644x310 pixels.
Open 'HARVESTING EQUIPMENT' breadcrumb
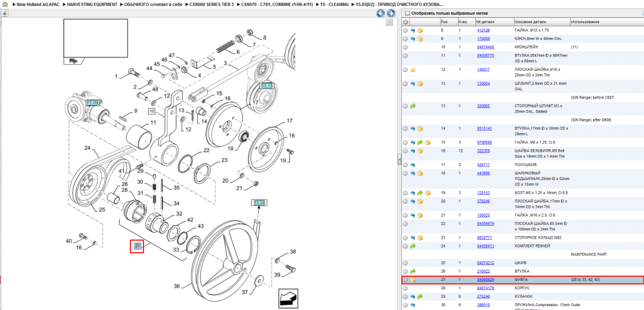92,4
